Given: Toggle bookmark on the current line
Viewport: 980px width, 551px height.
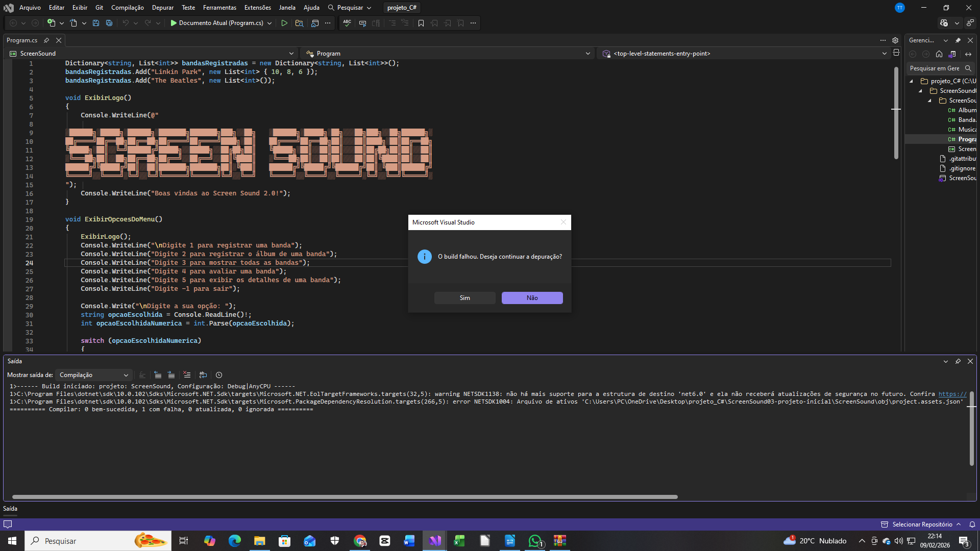Looking at the screenshot, I should coord(421,23).
